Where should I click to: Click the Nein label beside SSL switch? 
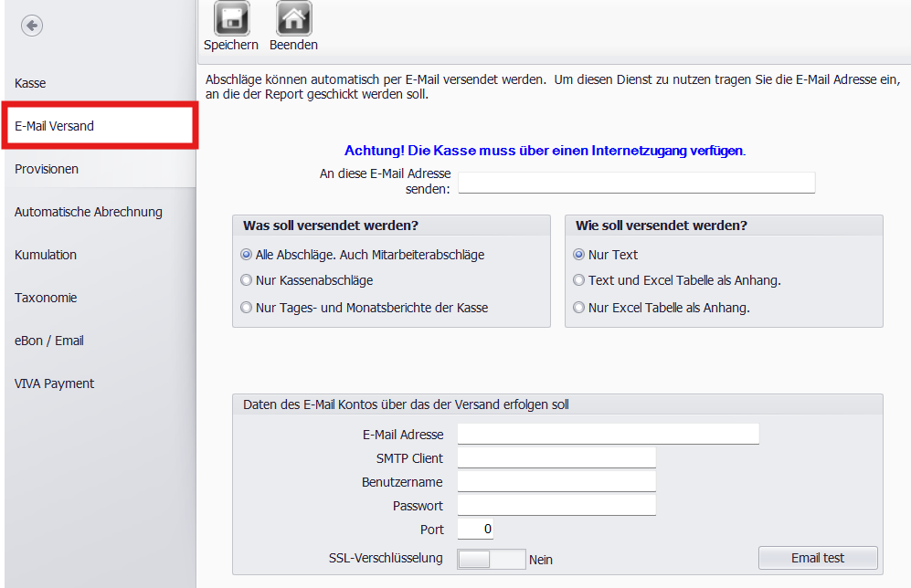[x=541, y=560]
